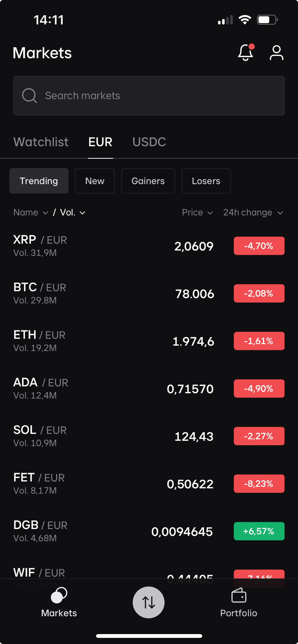
Task: Select the Trending filter chip
Action: (x=39, y=181)
